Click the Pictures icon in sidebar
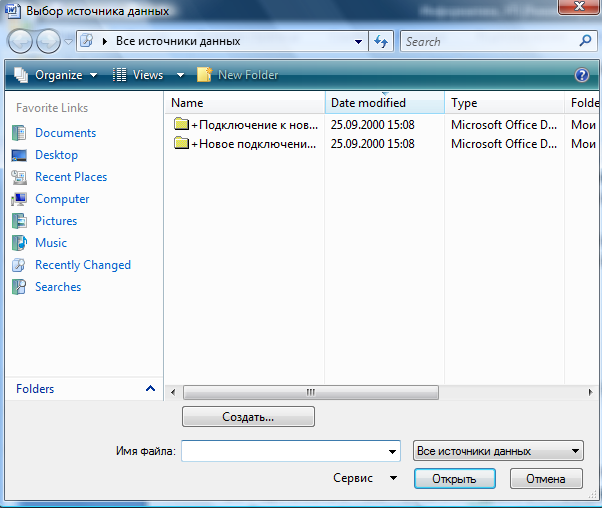Viewport: 602px width, 508px height. pyautogui.click(x=19, y=221)
